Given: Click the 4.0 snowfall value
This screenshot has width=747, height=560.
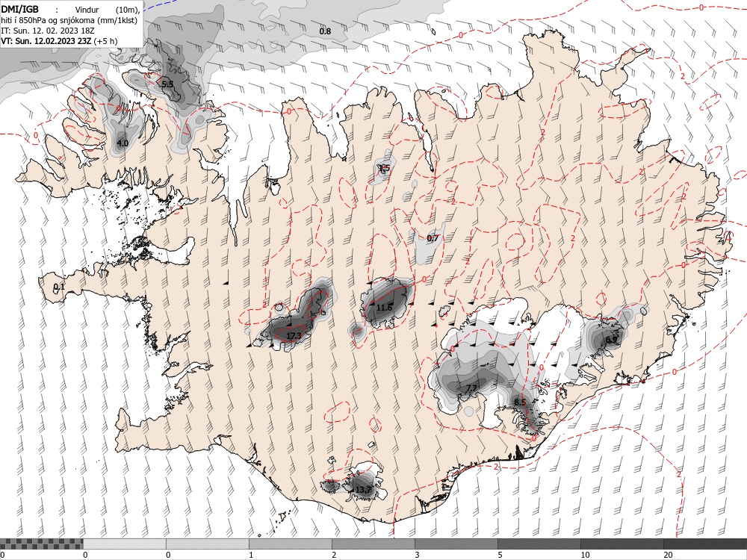Looking at the screenshot, I should pyautogui.click(x=123, y=143).
